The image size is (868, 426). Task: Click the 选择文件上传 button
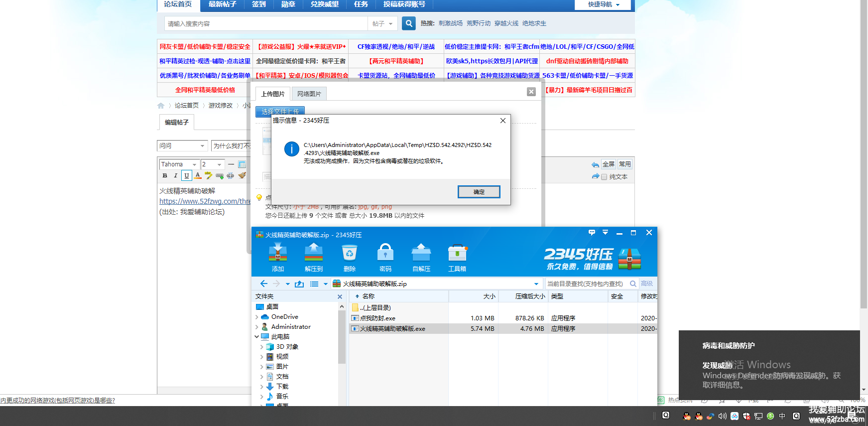tap(280, 111)
